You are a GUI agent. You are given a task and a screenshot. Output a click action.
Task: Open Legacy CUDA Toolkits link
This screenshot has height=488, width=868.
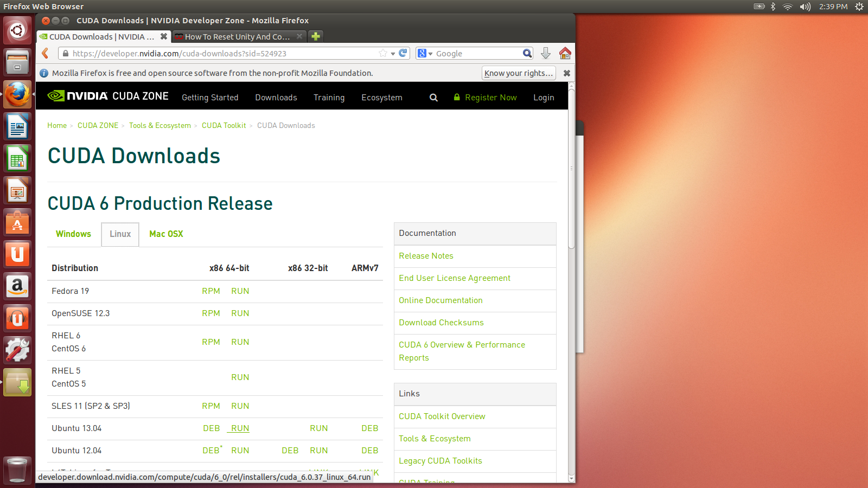click(441, 461)
